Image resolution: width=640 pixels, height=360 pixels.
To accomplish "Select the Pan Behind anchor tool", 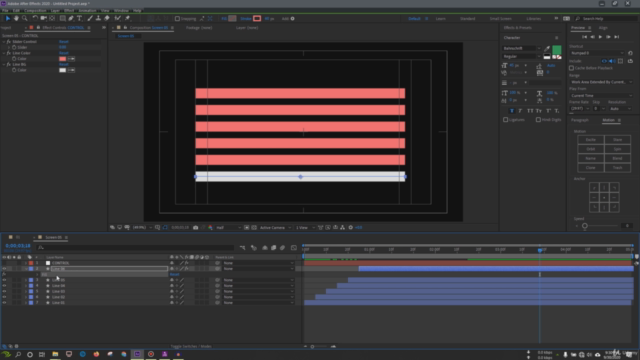I will (x=52, y=18).
